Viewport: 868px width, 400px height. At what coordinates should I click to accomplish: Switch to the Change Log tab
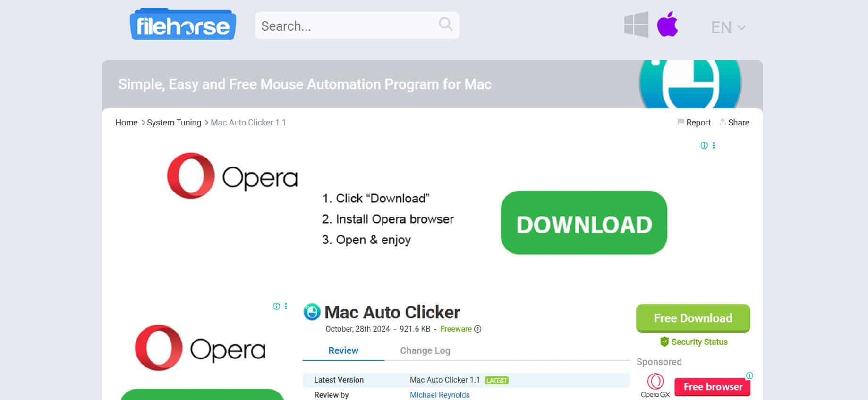[425, 350]
